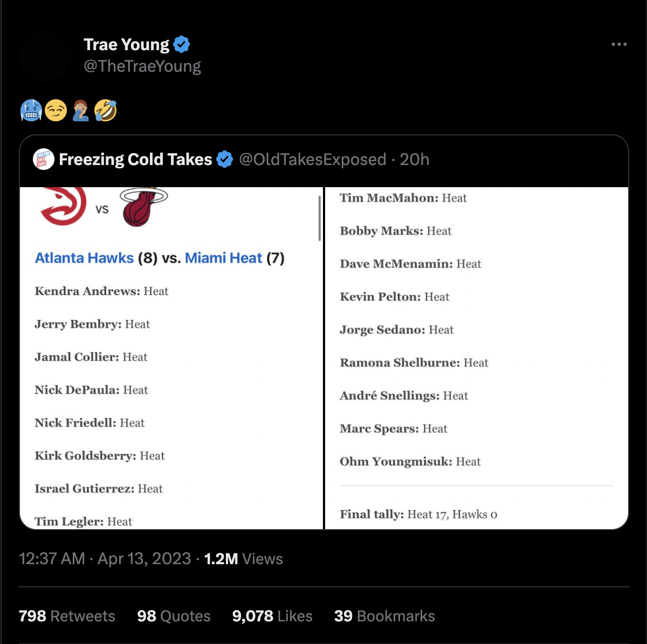Click the 12:37 AM Apr 13 timestamp
This screenshot has width=647, height=644.
[x=105, y=559]
